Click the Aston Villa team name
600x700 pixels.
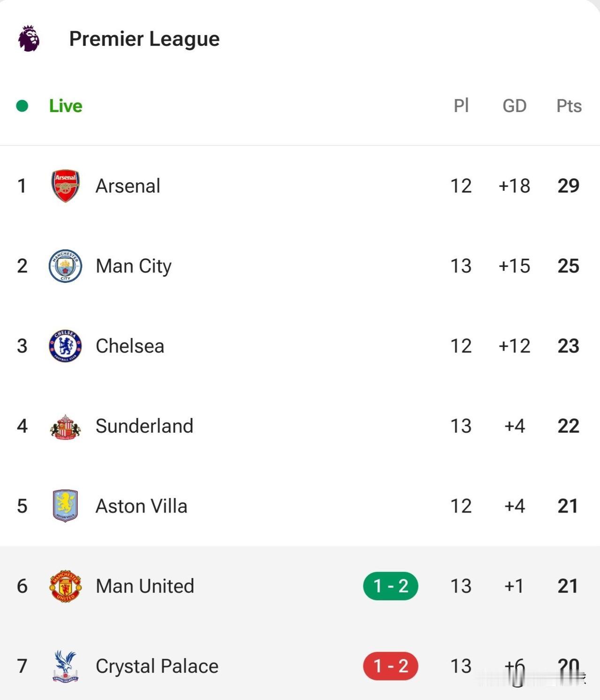point(141,506)
